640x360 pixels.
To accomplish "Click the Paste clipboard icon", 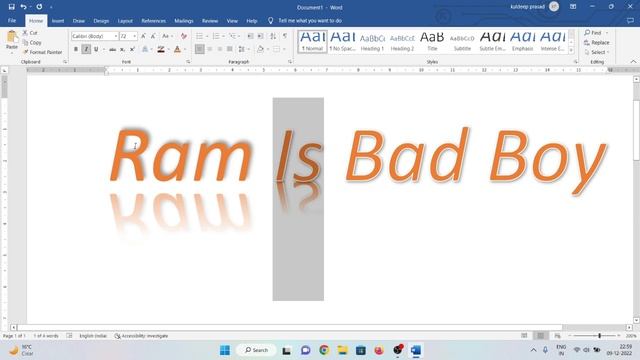I will [x=12, y=37].
